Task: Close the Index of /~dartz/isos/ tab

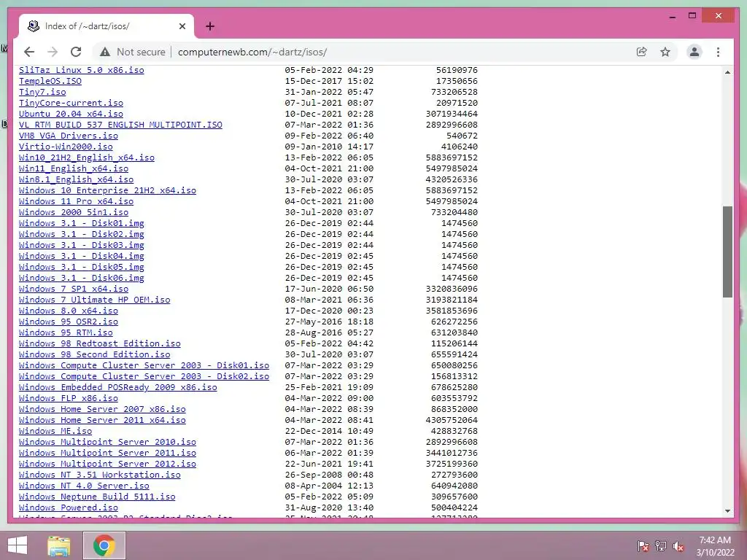Action: point(182,26)
